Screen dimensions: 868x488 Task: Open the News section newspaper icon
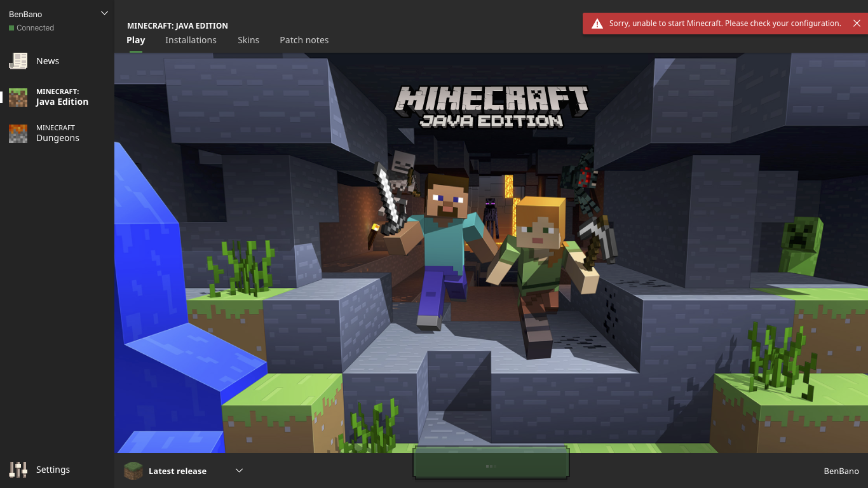[18, 61]
